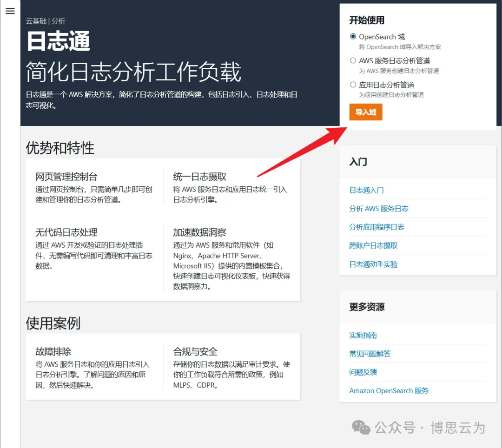Click the 云基础 | 分析 breadcrumb text
Viewport: 502px width, 448px height.
[46, 21]
